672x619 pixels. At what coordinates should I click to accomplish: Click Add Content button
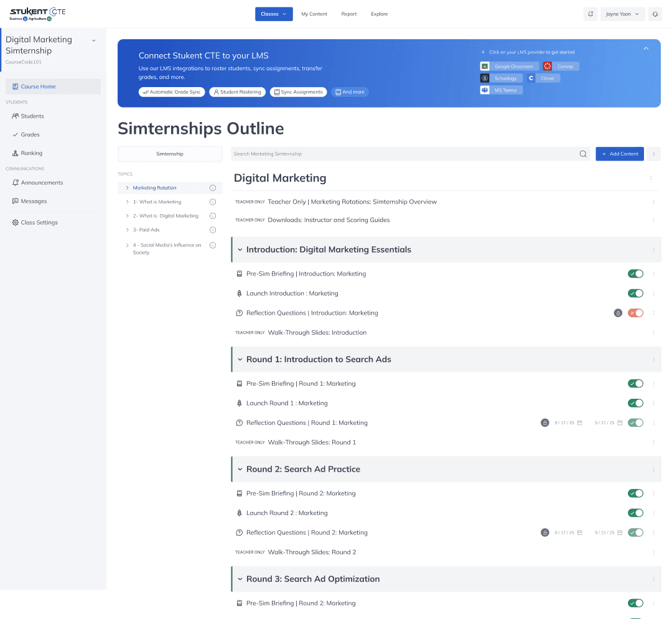(x=620, y=154)
